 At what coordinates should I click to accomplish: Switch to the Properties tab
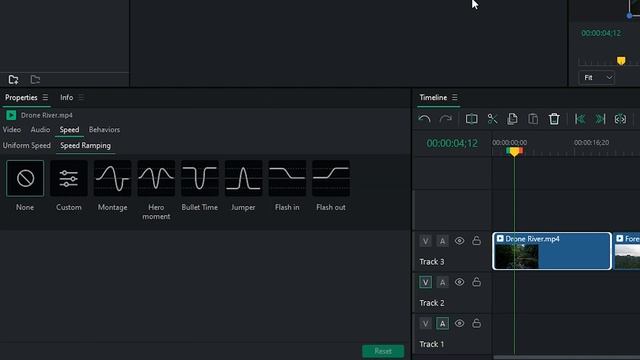21,98
